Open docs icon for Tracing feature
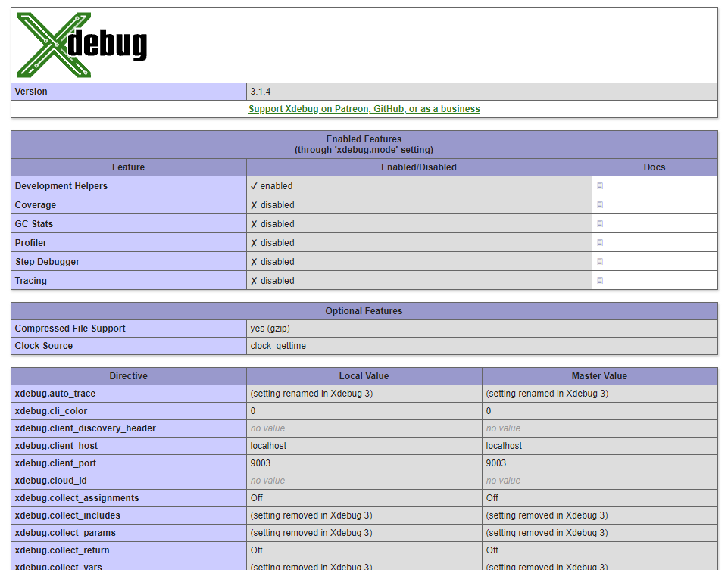This screenshot has height=570, width=728. pos(599,280)
